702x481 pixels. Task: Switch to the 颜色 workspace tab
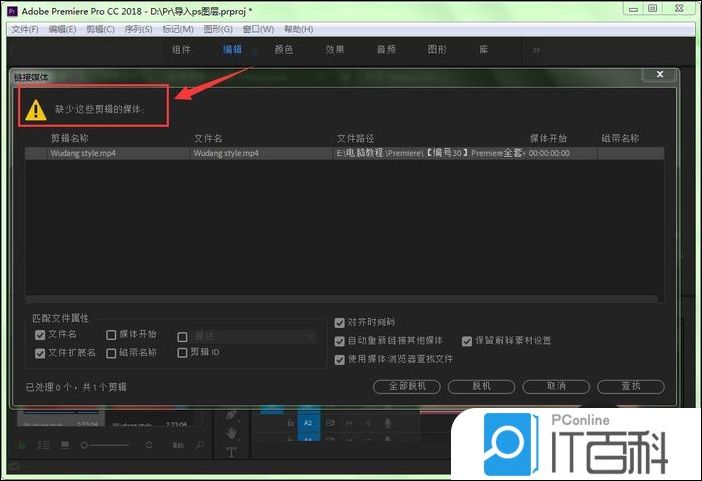[x=284, y=50]
